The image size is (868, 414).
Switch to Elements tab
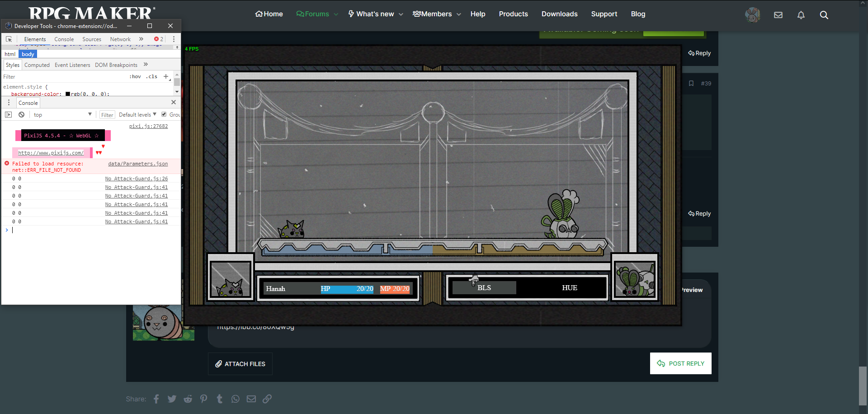tap(35, 39)
